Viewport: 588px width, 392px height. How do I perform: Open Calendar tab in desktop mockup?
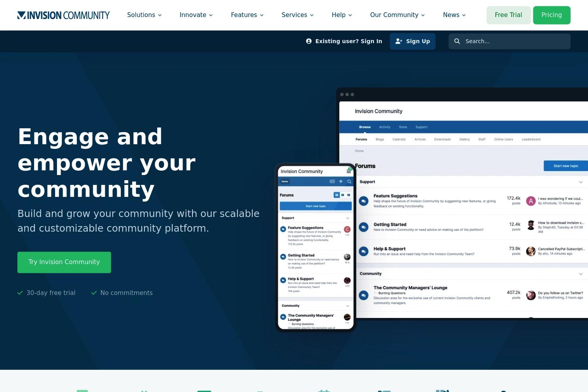point(399,139)
